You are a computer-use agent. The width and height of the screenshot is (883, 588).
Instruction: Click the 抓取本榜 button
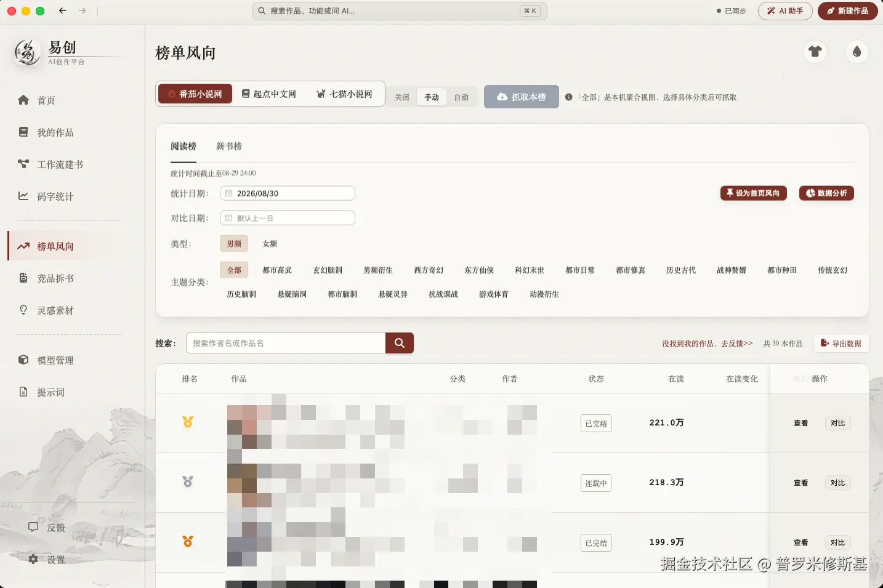(x=522, y=97)
